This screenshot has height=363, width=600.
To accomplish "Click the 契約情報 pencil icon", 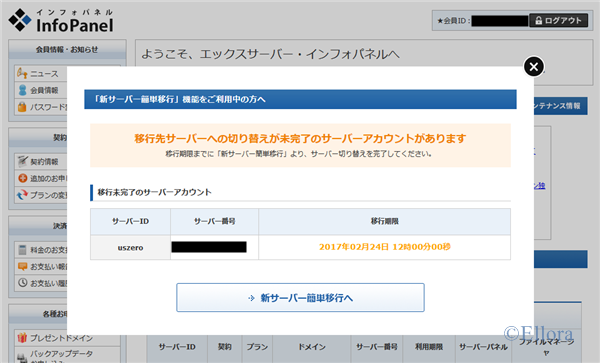I will pyautogui.click(x=23, y=161).
